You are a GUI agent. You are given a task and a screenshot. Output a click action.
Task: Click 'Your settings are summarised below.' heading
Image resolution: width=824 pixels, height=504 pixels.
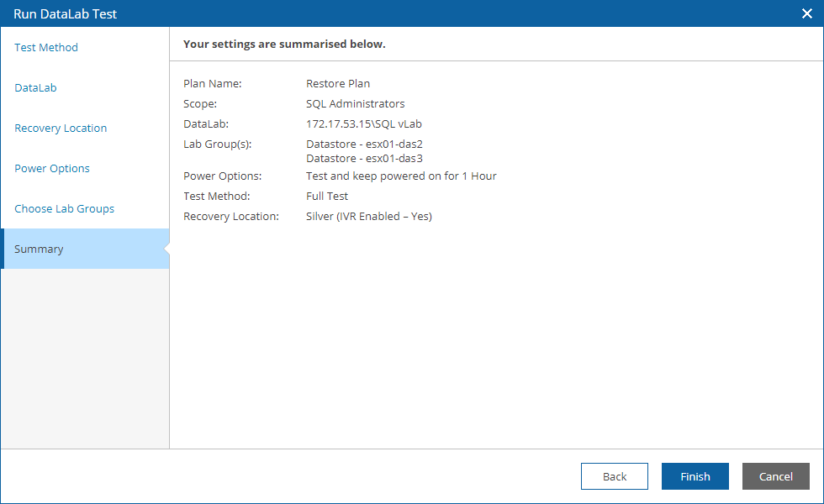click(284, 44)
